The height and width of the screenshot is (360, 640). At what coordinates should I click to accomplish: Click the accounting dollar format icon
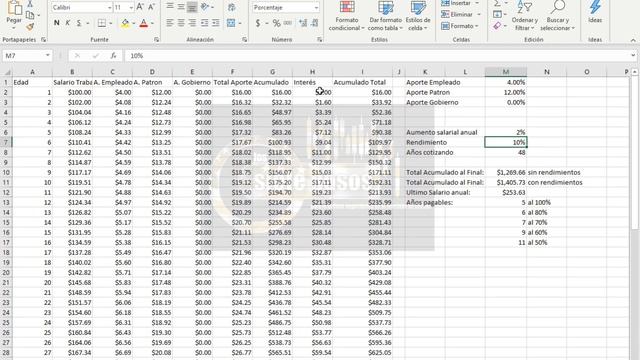point(258,23)
